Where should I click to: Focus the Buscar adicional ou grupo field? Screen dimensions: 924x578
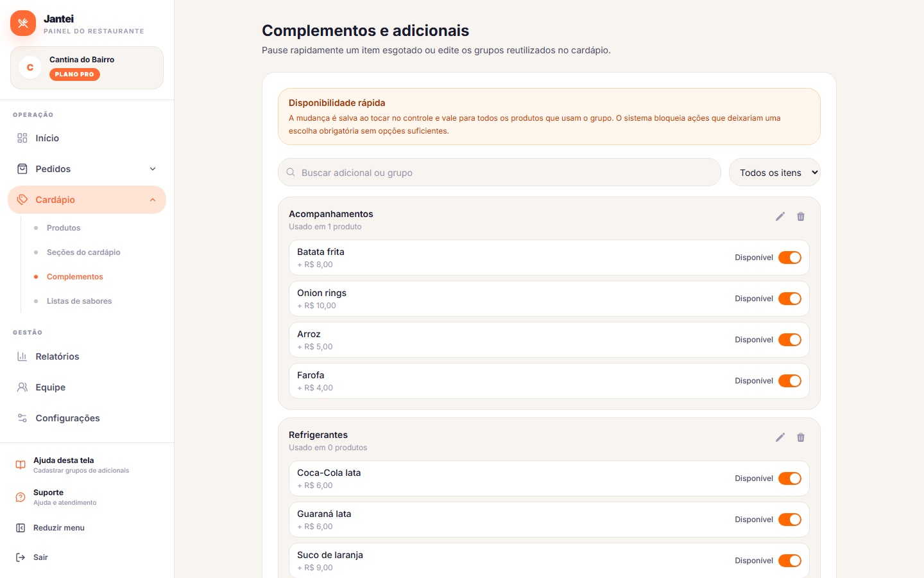(499, 172)
